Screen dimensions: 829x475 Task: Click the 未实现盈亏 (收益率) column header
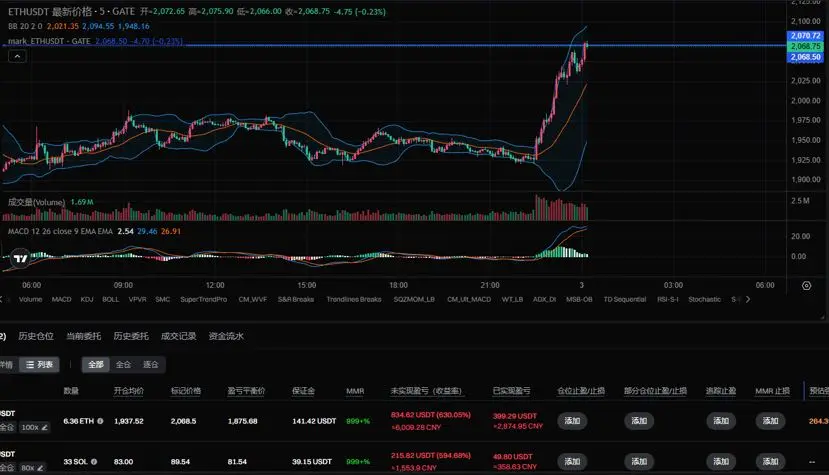pyautogui.click(x=426, y=391)
